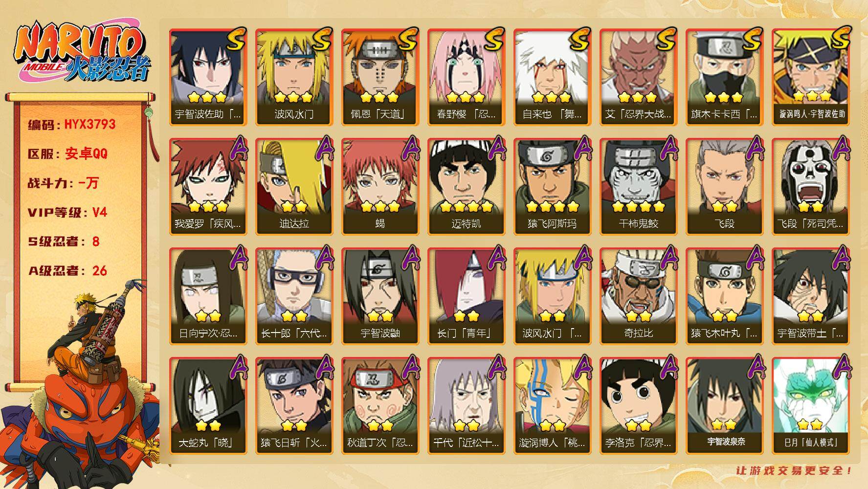868x489 pixels.
Task: Select the 自来也 white-haired ninja card
Action: tap(552, 77)
